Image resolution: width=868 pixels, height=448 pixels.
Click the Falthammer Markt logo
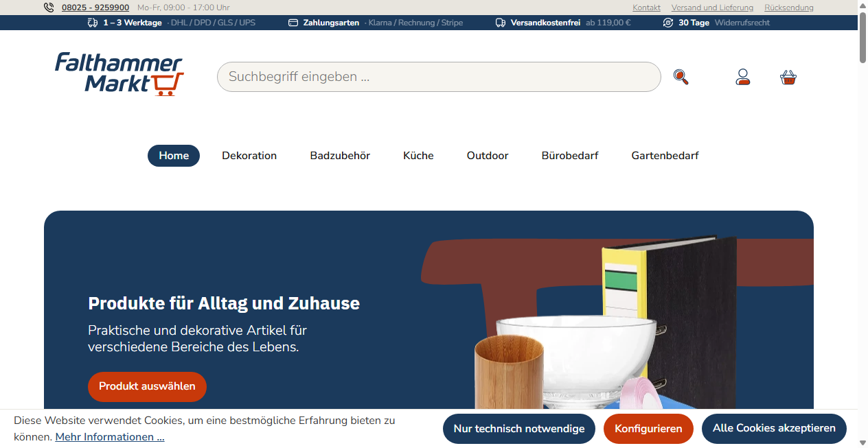coord(119,73)
